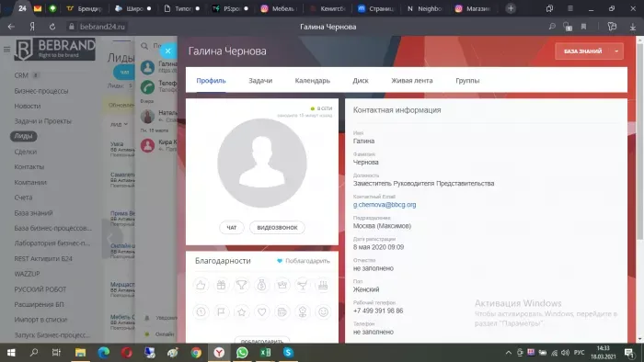The height and width of the screenshot is (362, 644).
Task: Close the Галина Чернова profile panel
Action: pos(168,51)
